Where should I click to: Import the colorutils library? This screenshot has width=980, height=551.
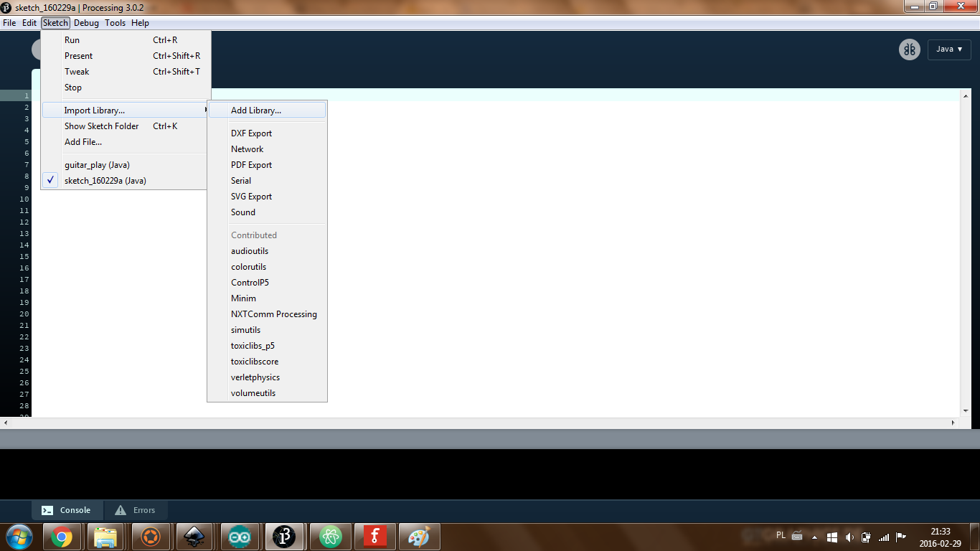267,267
